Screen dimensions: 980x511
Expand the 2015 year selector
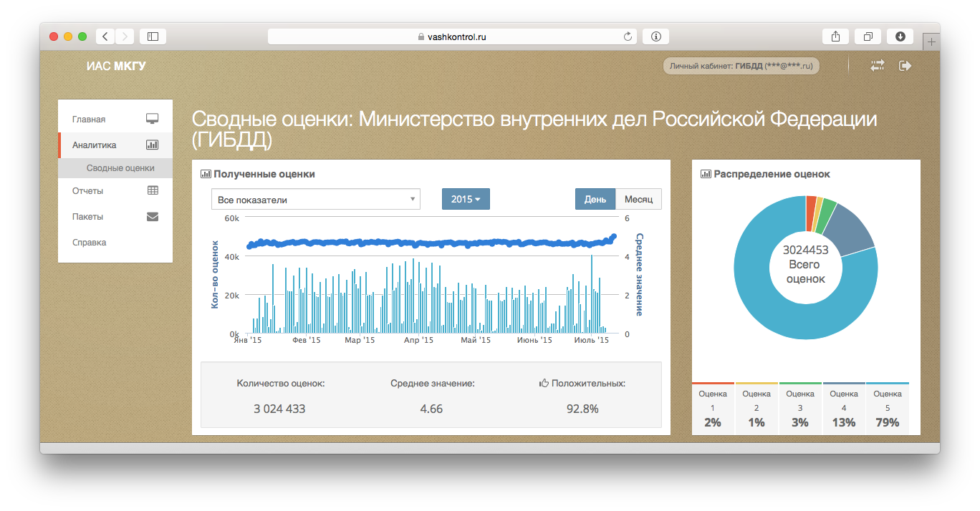point(466,198)
